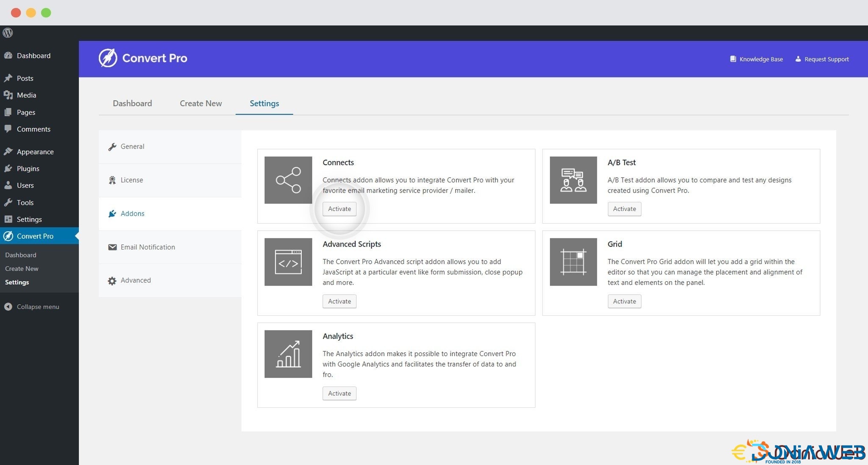The width and height of the screenshot is (868, 465).
Task: Click the Advanced Scripts code thumbnail
Action: 288,262
